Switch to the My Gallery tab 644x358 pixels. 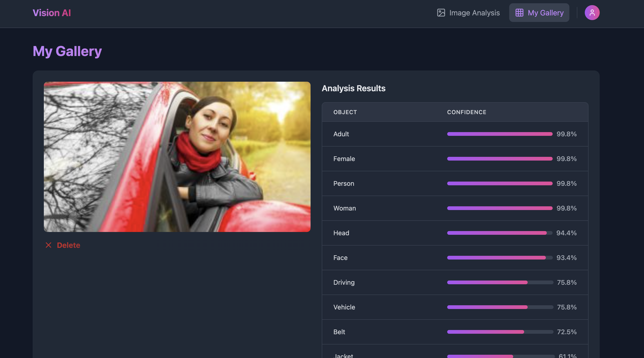pos(539,13)
